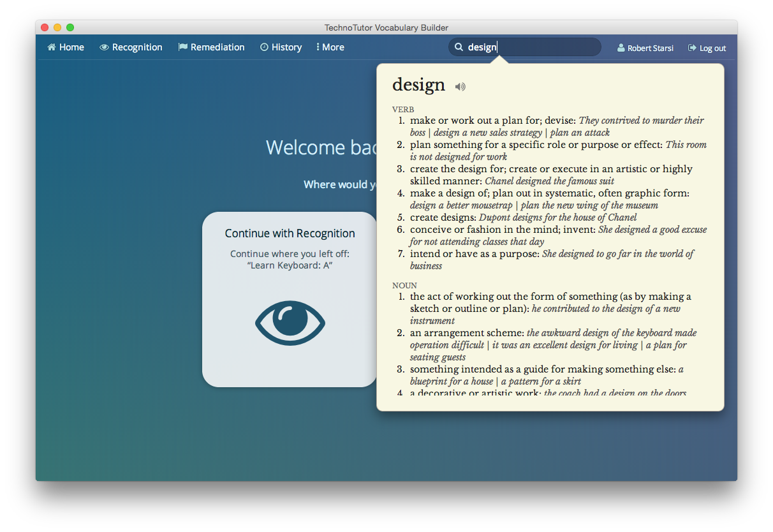Click the log out arrow icon

tap(691, 47)
